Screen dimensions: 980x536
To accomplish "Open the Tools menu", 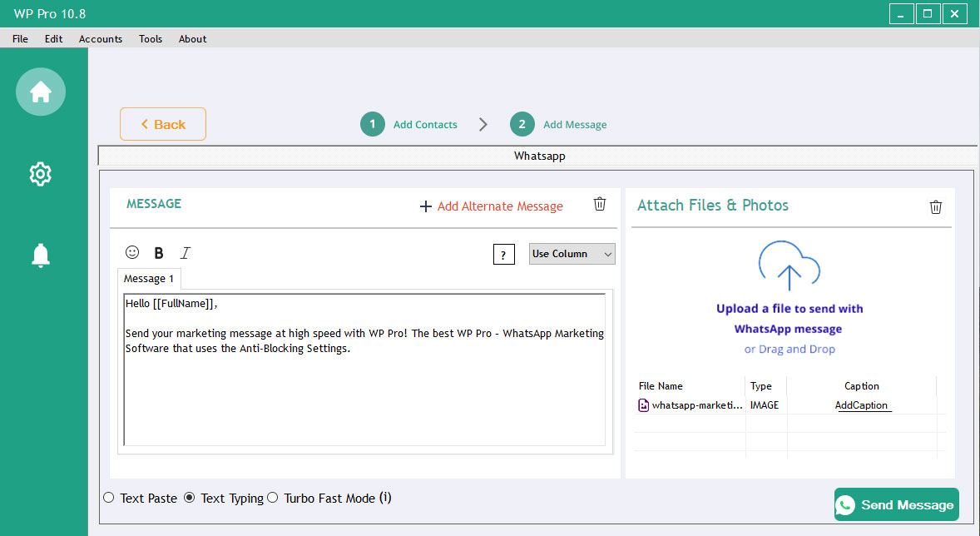I will point(151,39).
